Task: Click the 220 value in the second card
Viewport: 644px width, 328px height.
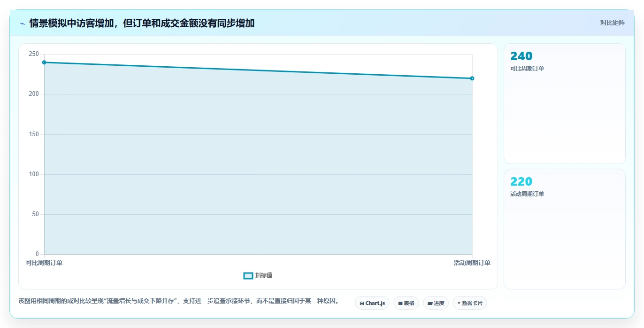Action: coord(521,182)
